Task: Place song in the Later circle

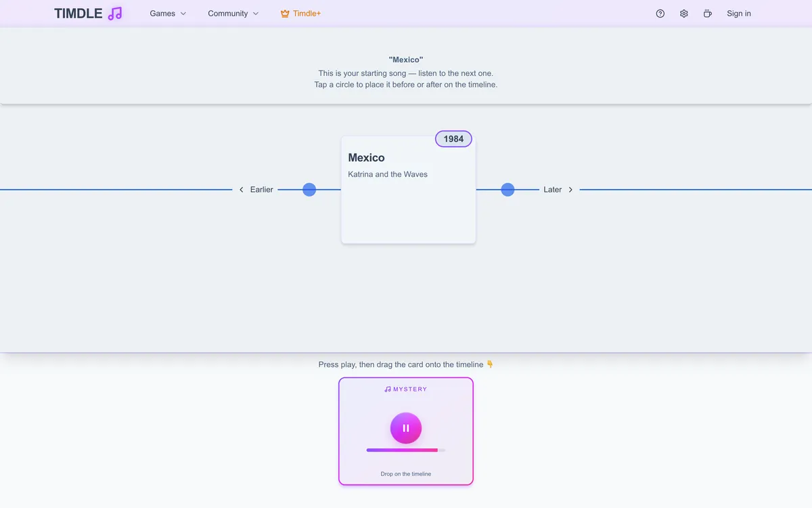Action: 507,190
